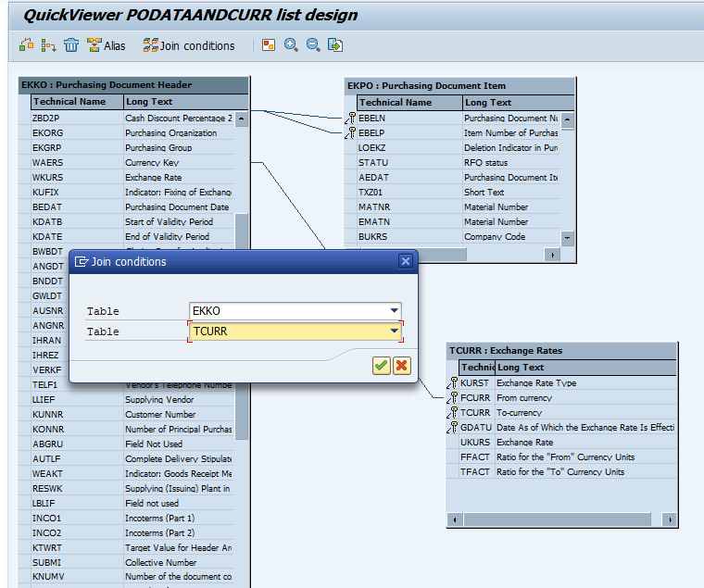Click the key icon beside EBELP
The height and width of the screenshot is (588, 704).
[x=351, y=132]
